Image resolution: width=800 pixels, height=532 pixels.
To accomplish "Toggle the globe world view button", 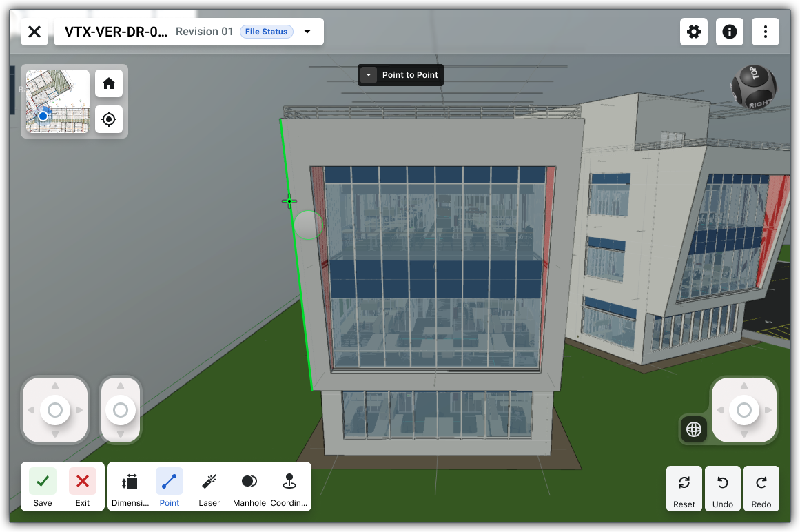I will pyautogui.click(x=693, y=429).
